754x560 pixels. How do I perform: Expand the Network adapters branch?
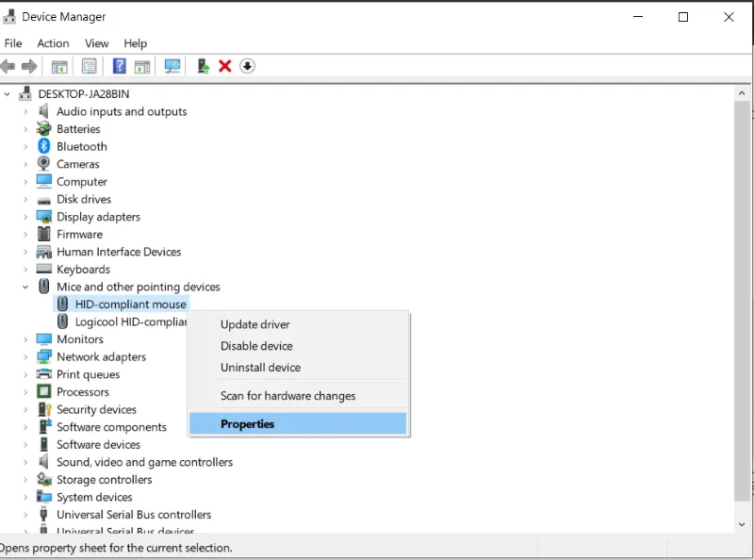[25, 356]
